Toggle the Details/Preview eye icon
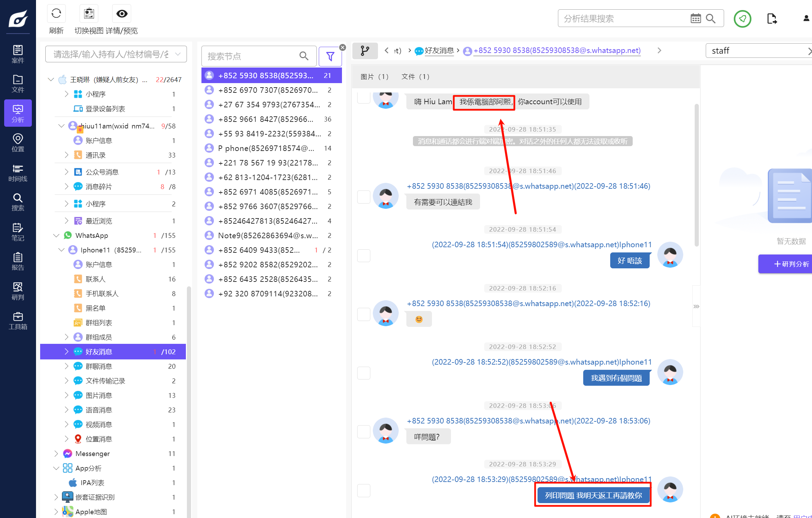Screen dimensions: 812x518 [122, 14]
